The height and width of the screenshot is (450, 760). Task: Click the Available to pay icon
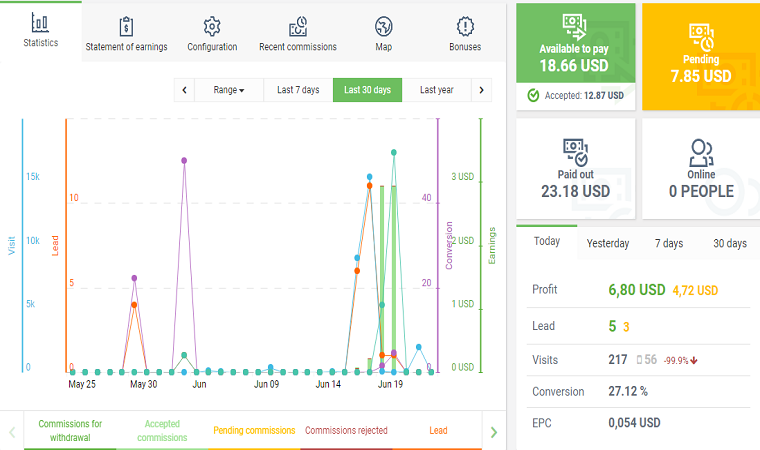click(x=575, y=27)
